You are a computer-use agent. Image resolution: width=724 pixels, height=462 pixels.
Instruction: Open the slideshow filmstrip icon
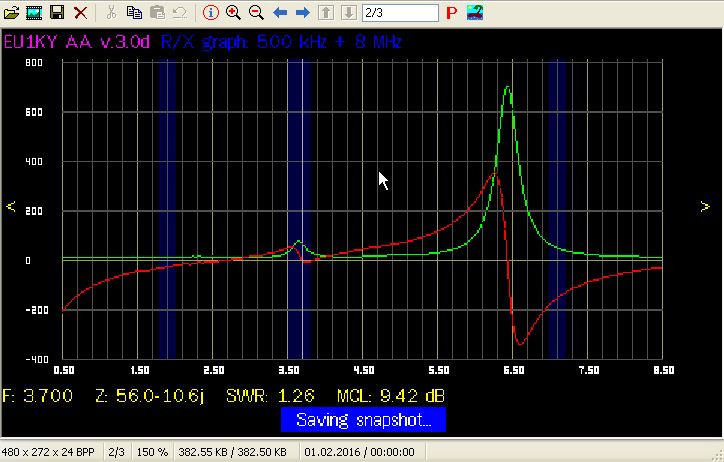34,13
